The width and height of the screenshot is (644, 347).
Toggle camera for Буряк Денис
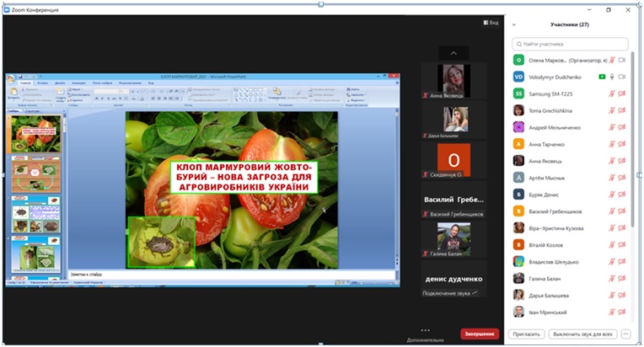(x=622, y=195)
